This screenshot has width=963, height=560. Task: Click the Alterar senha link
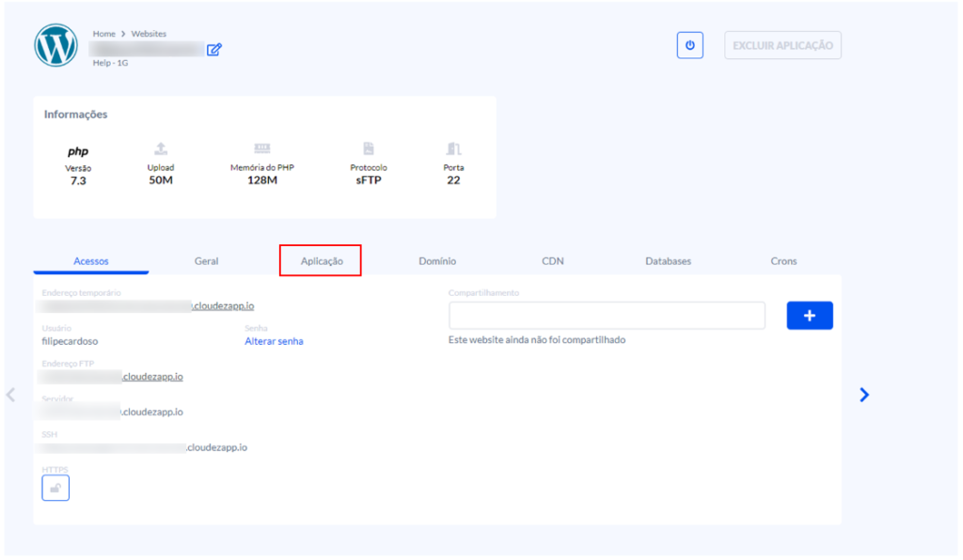(x=274, y=341)
